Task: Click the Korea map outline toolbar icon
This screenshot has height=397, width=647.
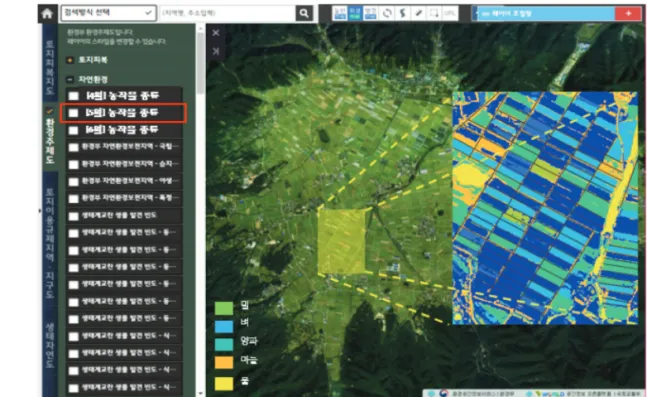Action: click(403, 13)
